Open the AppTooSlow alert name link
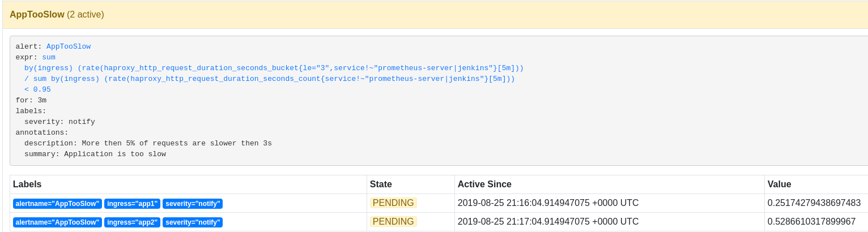The height and width of the screenshot is (232, 868). [69, 46]
